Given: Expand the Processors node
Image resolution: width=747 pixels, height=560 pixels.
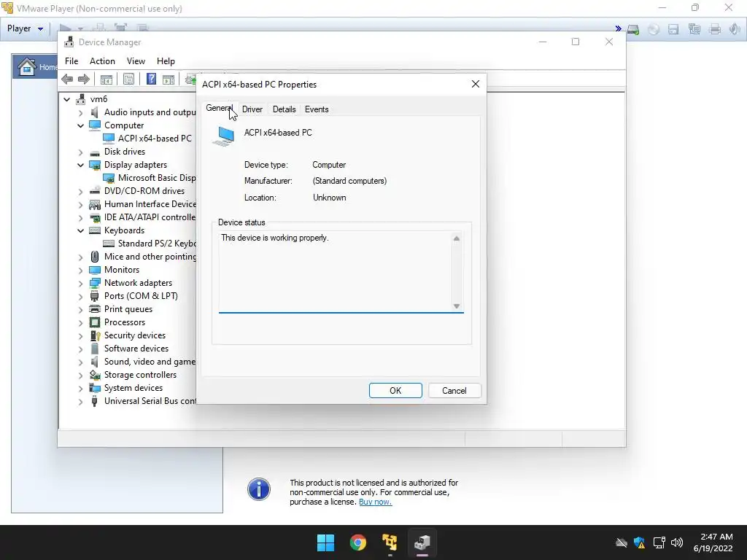Looking at the screenshot, I should tap(80, 323).
